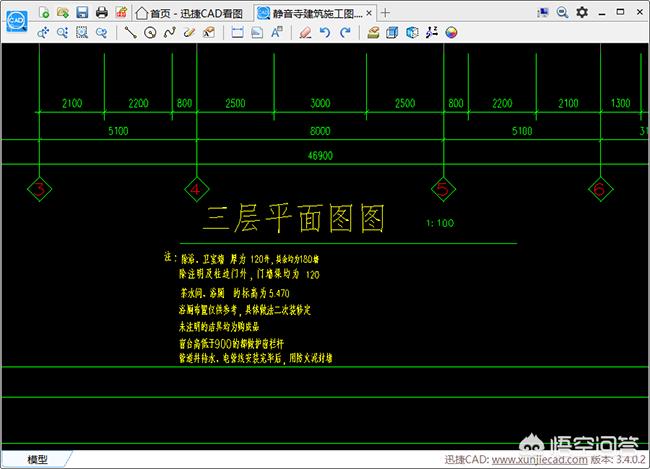Select the pan move tool
This screenshot has height=469, width=650.
click(x=43, y=32)
